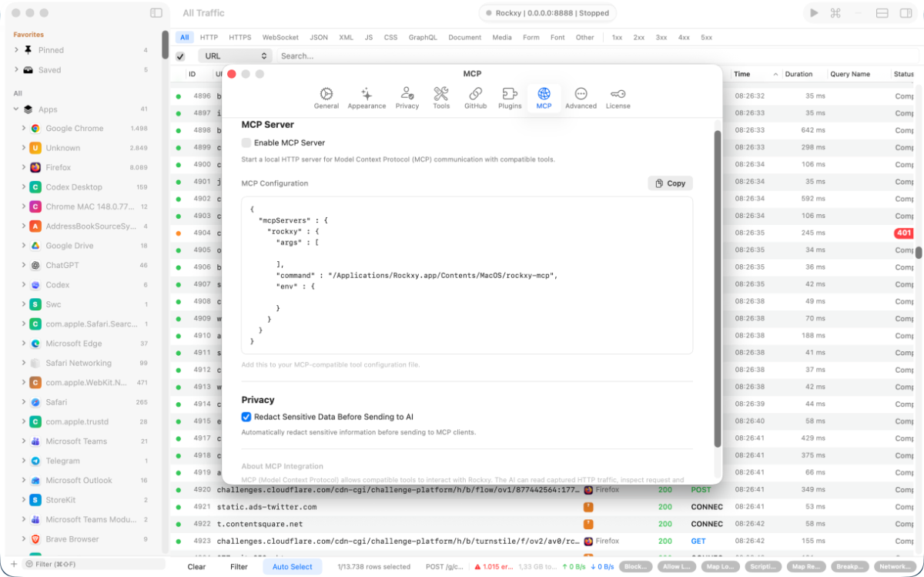This screenshot has height=577, width=924.
Task: Expand the Microsoft Teams app row
Action: pyautogui.click(x=24, y=441)
